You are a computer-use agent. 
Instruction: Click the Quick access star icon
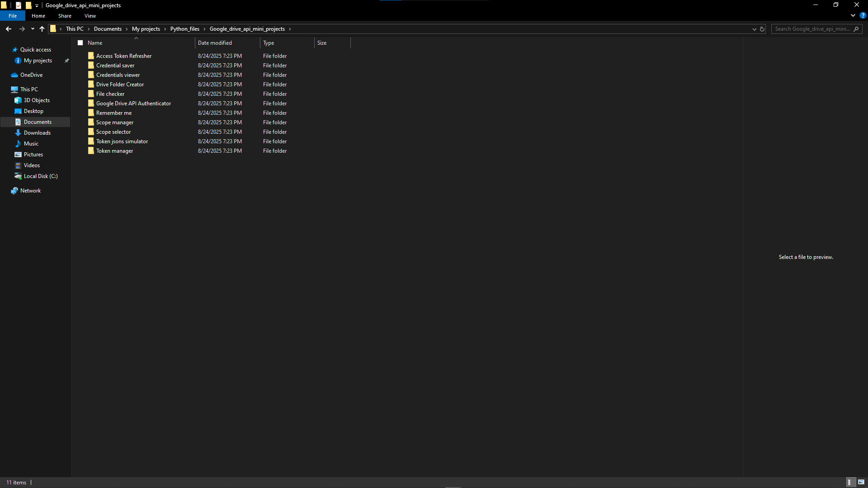(x=14, y=50)
